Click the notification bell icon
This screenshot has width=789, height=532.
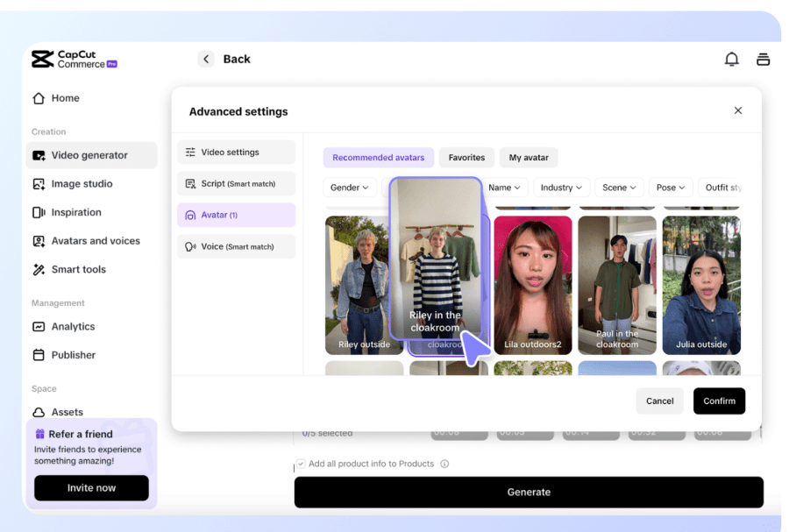click(731, 60)
